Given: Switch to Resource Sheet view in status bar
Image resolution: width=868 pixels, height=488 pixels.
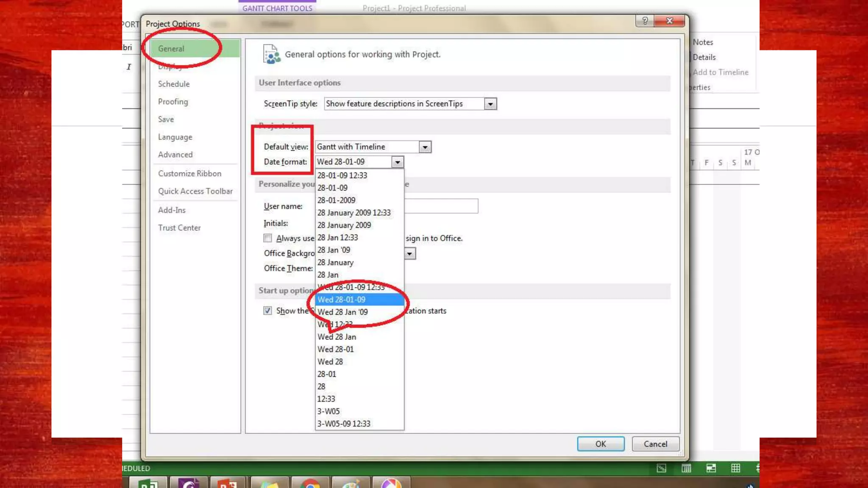Looking at the screenshot, I should coord(736,468).
